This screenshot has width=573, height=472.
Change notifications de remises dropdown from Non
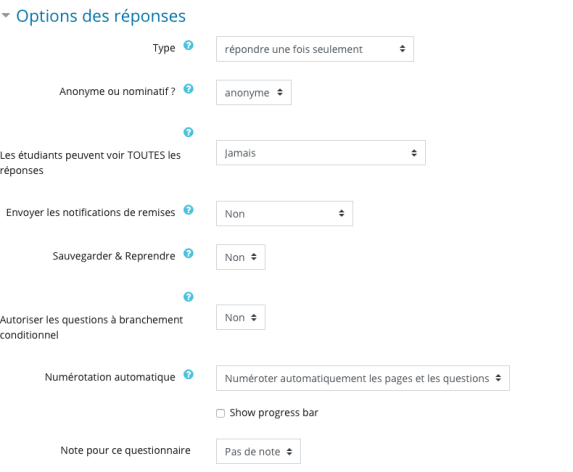[x=284, y=213]
